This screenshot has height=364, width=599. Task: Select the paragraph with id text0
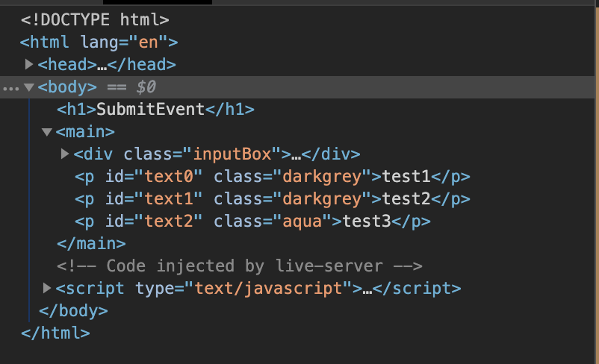click(x=273, y=177)
